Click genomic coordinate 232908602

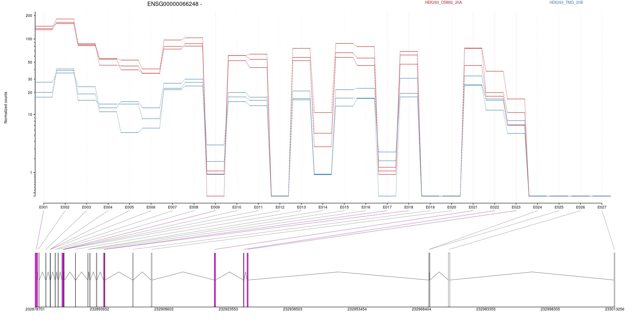click(x=164, y=309)
